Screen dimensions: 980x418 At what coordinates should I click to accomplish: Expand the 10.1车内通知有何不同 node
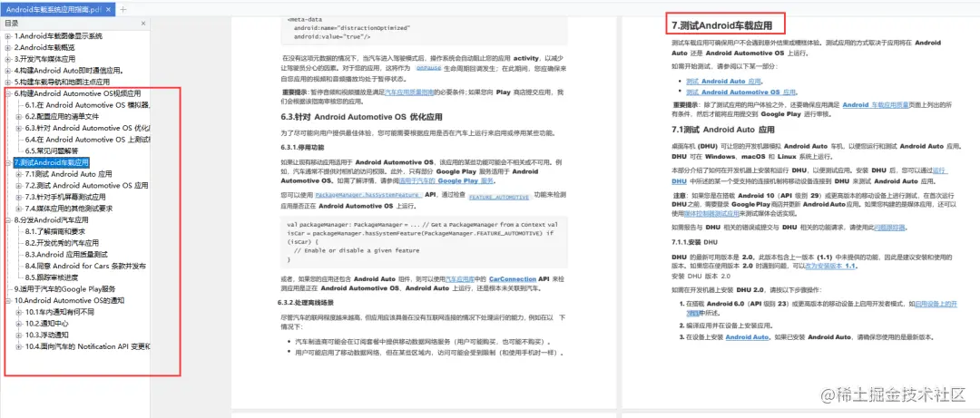pyautogui.click(x=19, y=312)
